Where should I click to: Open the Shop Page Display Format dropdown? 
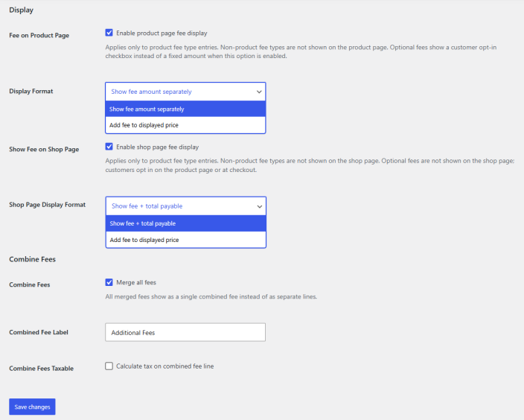tap(186, 206)
